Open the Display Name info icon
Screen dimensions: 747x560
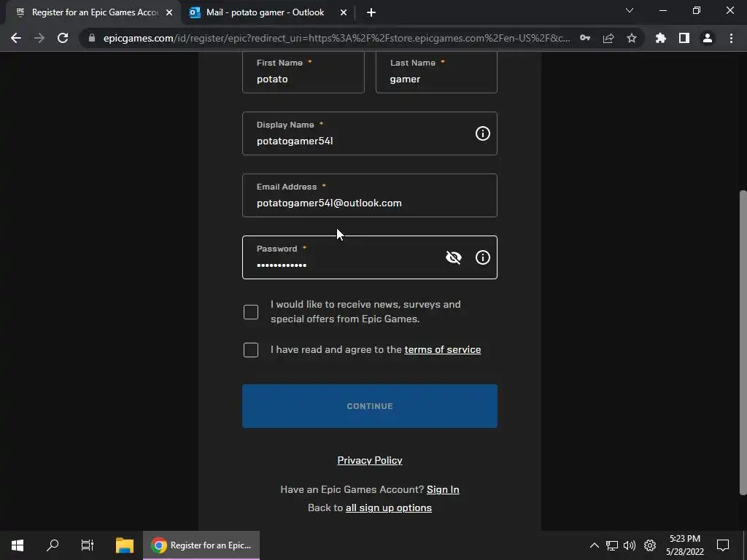(x=483, y=134)
